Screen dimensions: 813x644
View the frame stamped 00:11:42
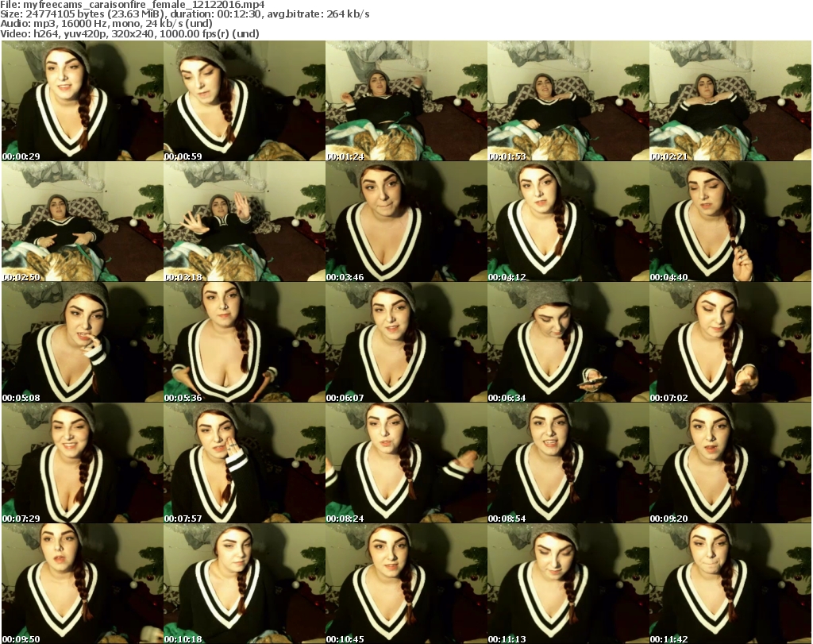click(730, 584)
